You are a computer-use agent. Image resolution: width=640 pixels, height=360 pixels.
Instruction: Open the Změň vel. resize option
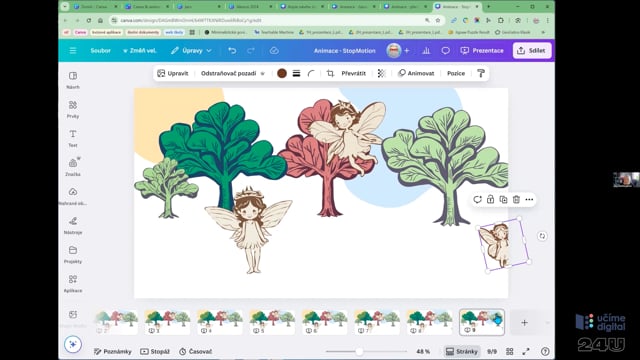click(x=140, y=51)
